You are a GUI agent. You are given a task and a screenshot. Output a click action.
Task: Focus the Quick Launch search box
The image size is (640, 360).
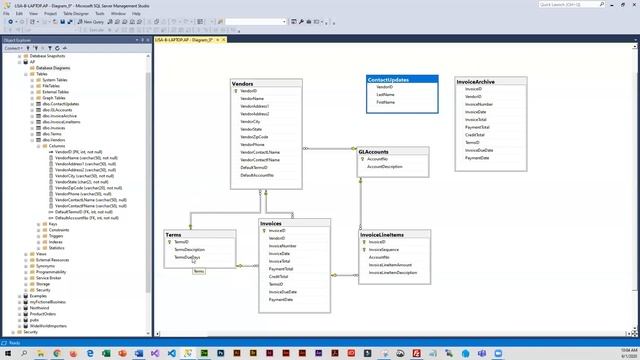tap(571, 4)
